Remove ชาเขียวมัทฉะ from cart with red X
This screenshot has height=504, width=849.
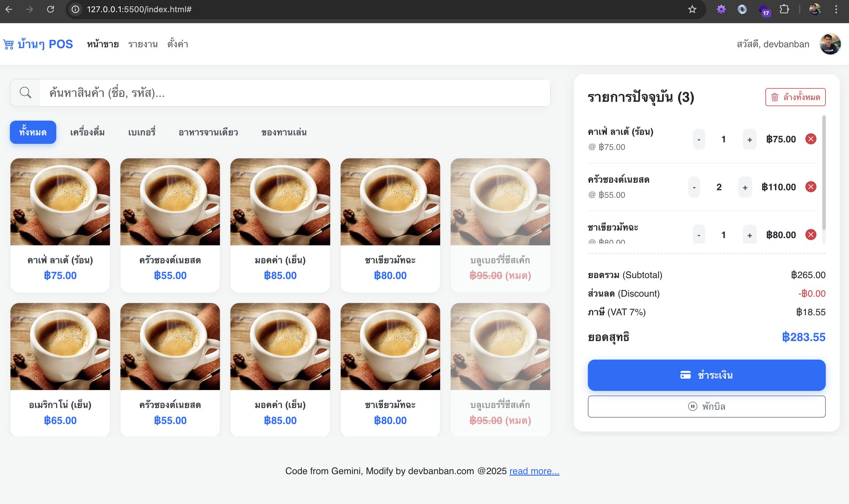[810, 235]
